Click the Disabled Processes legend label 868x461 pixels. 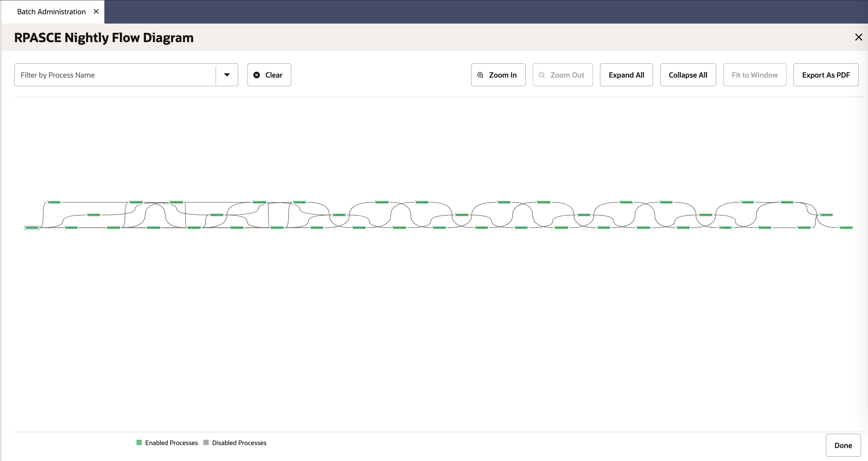(x=239, y=443)
